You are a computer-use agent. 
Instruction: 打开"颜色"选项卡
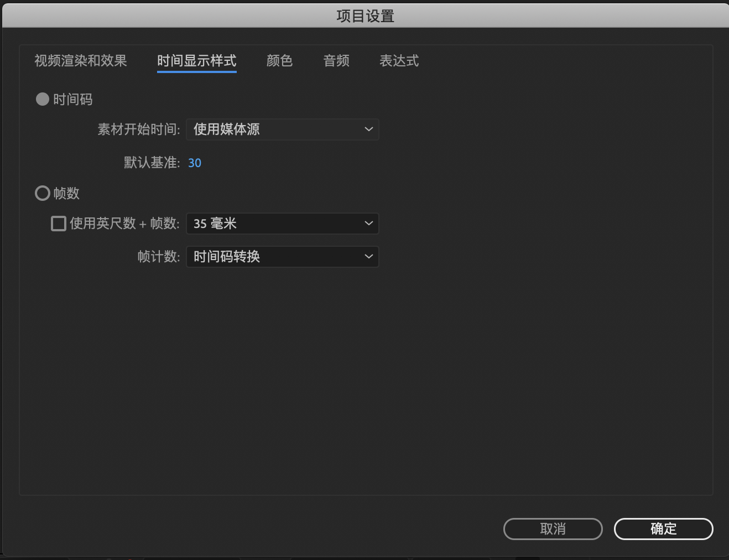279,61
